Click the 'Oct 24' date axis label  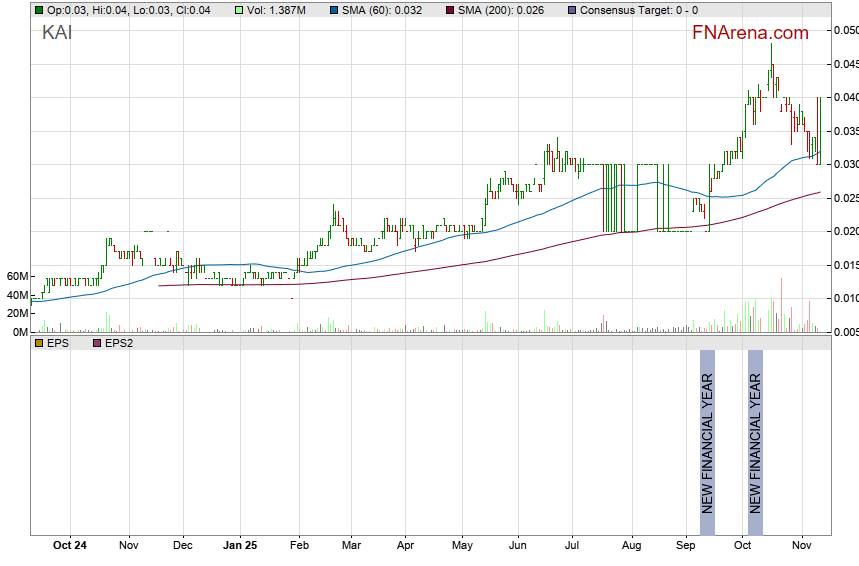click(70, 546)
